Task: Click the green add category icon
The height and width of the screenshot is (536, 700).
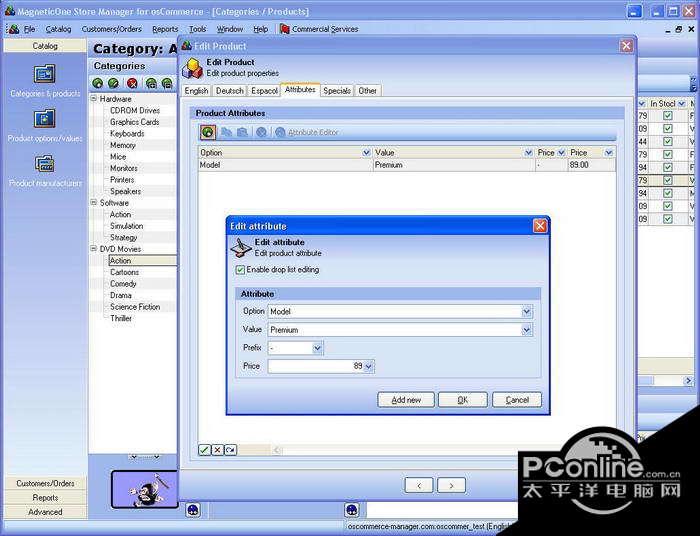Action: (97, 83)
